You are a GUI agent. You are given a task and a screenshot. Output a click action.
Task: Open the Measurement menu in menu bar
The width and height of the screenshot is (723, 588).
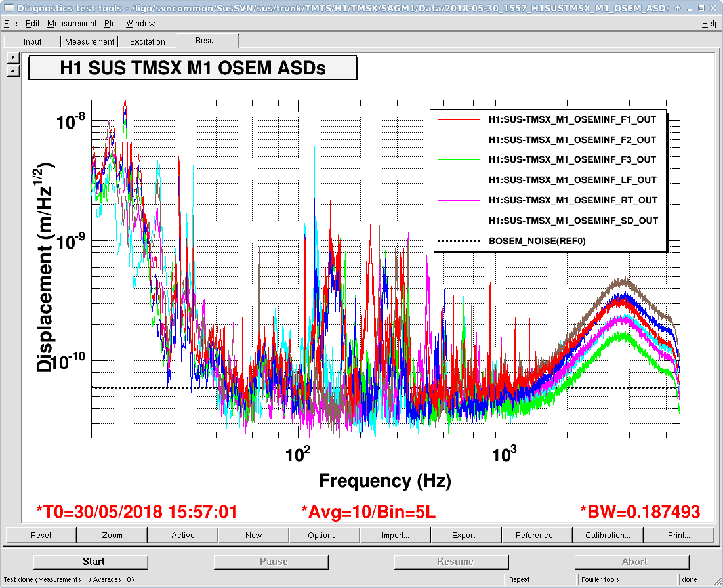(72, 24)
